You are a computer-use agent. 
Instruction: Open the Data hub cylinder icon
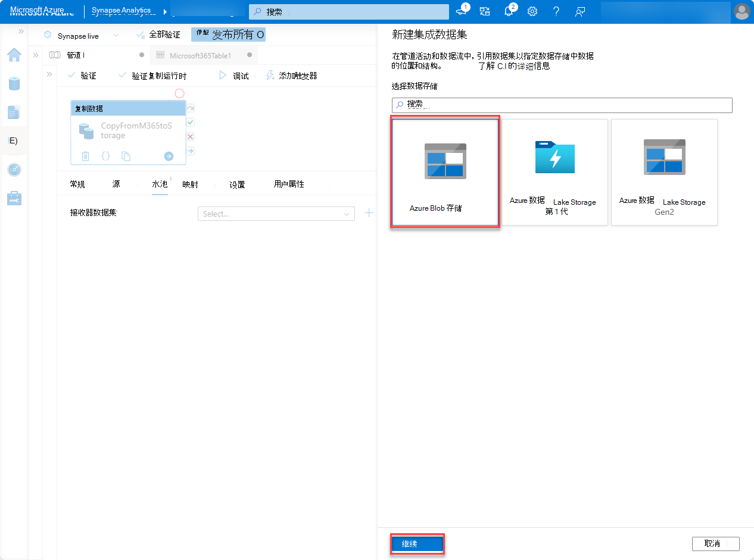pyautogui.click(x=14, y=83)
